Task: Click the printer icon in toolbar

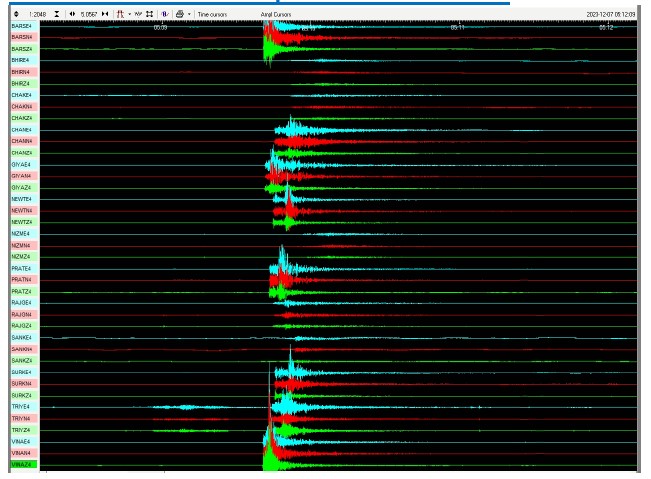Action: pyautogui.click(x=178, y=15)
